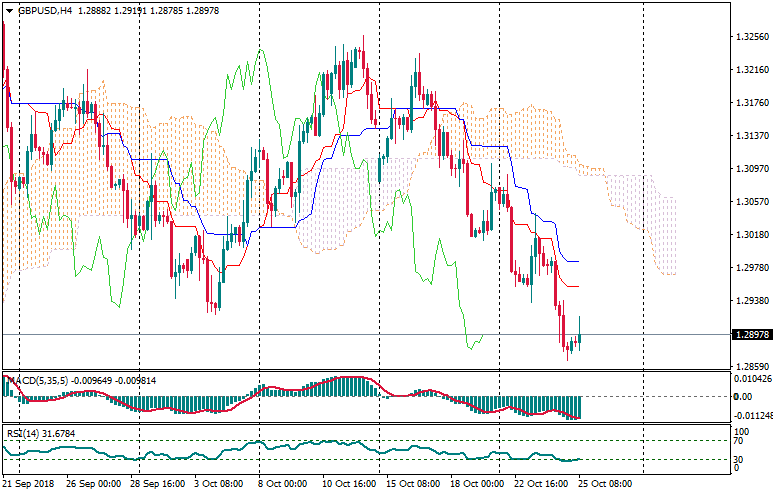
Task: Click the RSI 70 level label
Action: (x=741, y=440)
